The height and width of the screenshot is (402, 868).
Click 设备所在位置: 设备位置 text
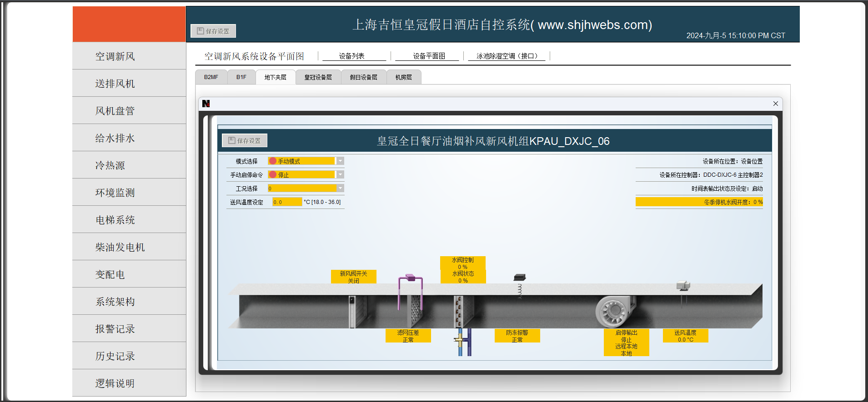click(733, 161)
